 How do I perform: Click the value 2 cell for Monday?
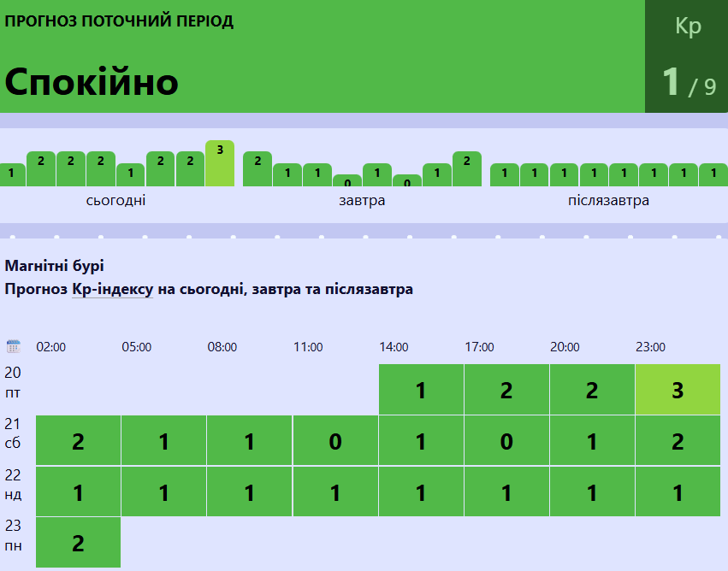pyautogui.click(x=78, y=543)
